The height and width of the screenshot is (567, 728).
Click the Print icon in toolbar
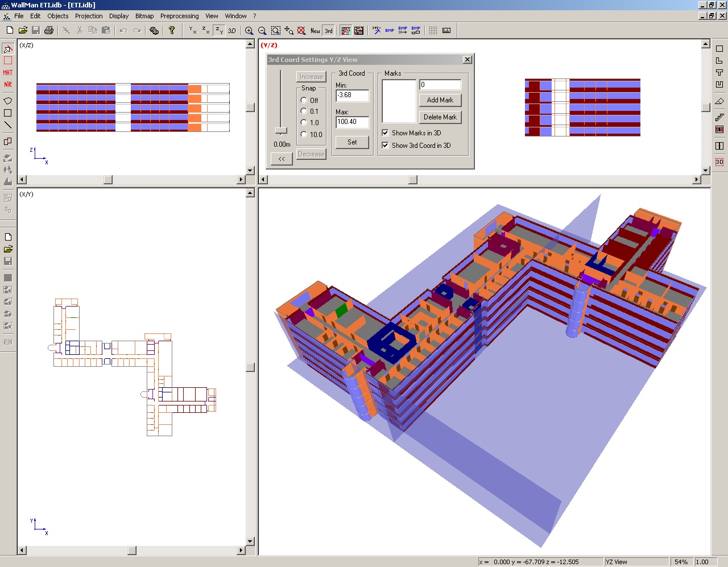coord(49,31)
